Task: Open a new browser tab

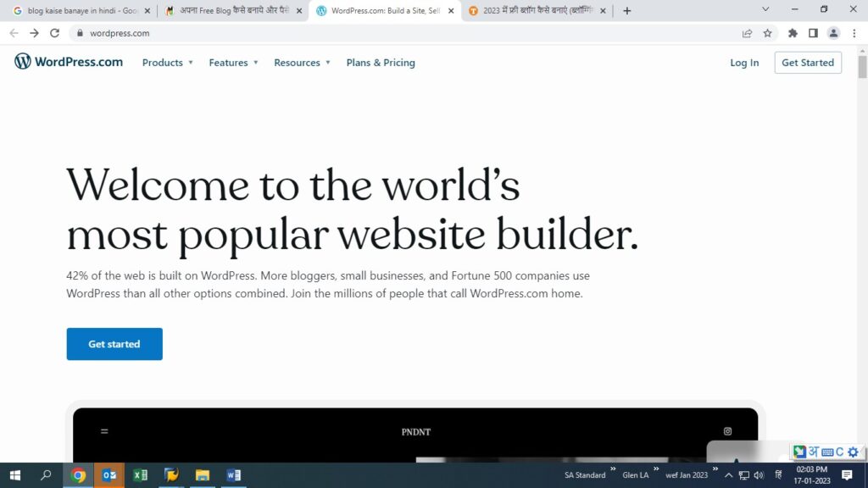Action: coord(627,11)
